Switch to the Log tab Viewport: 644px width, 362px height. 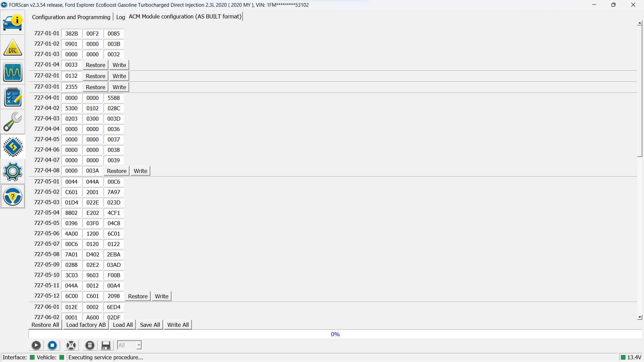pyautogui.click(x=120, y=17)
